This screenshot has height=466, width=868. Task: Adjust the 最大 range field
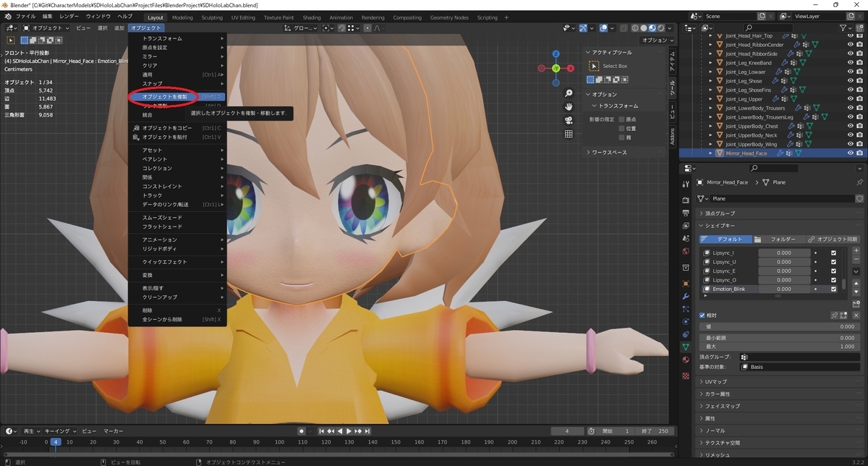780,347
